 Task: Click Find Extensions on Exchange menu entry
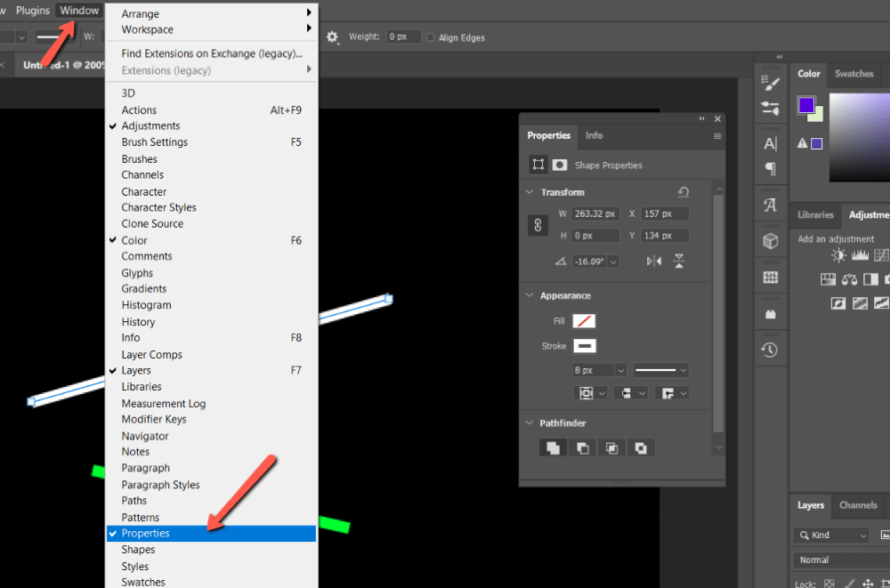click(212, 53)
